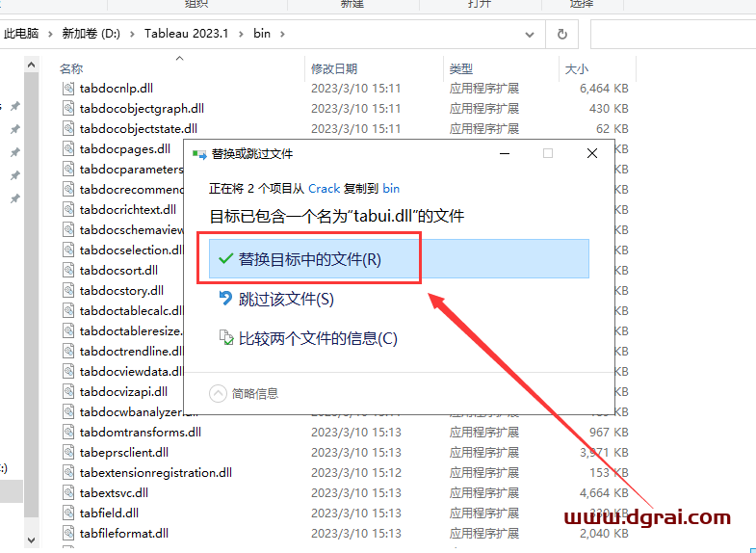Screen dimensions: 756x553
Task: Expand chevron after 新加卷 (D:) breadcrumb
Action: point(133,34)
